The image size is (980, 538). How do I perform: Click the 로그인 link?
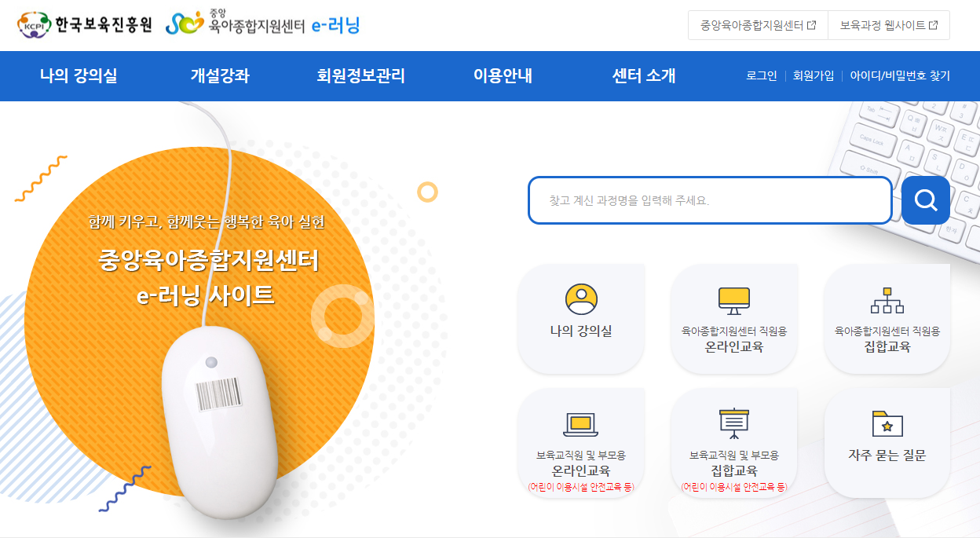pyautogui.click(x=762, y=76)
